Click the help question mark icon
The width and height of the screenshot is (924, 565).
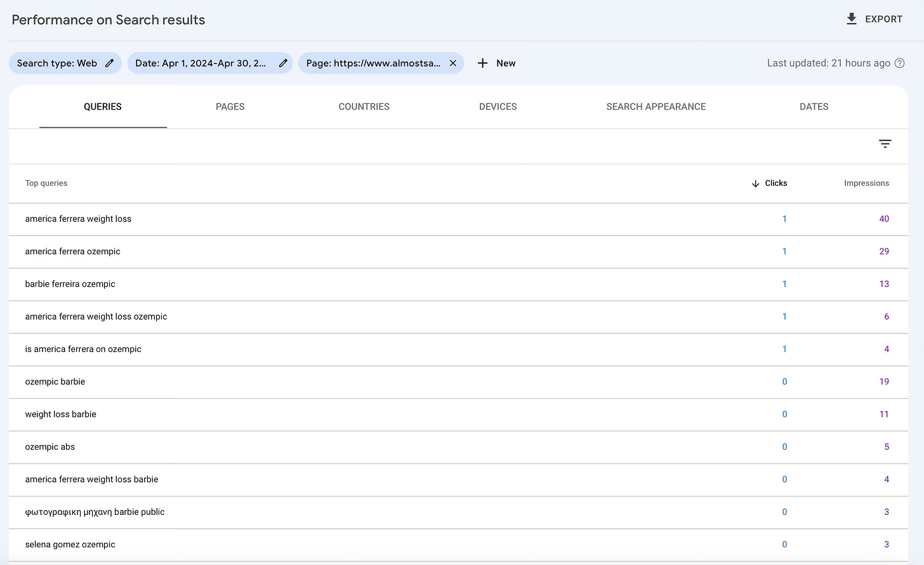[x=899, y=63]
